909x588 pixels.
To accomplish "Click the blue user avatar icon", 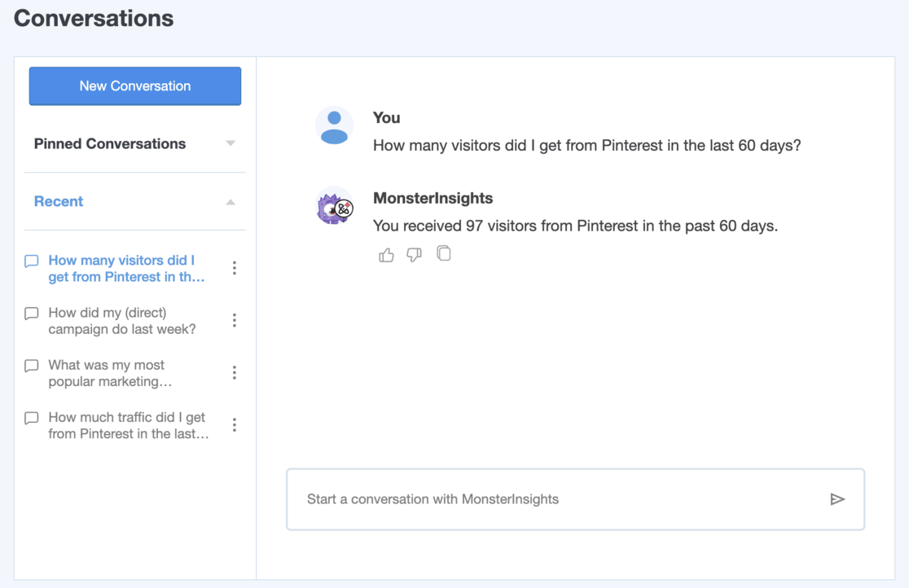I will point(334,125).
